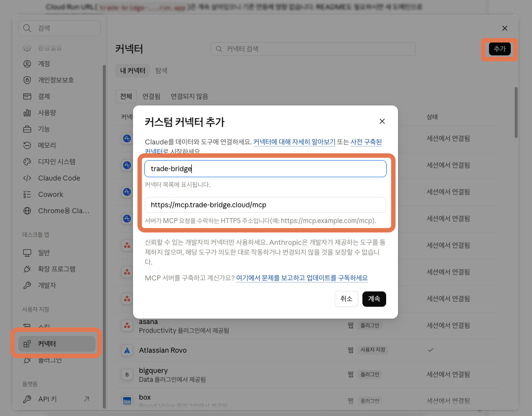Close the settings window X icon
This screenshot has width=532, height=416.
(505, 28)
